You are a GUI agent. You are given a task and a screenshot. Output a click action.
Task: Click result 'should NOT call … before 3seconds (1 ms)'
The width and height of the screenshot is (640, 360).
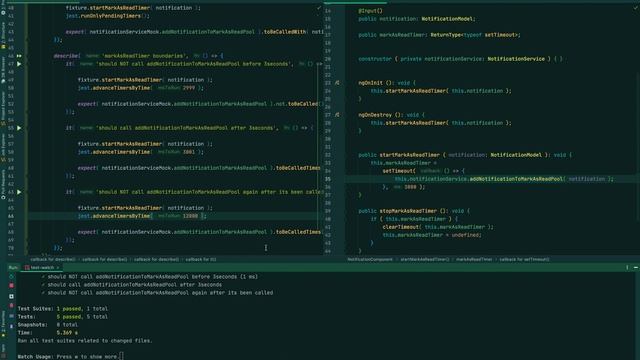pos(153,277)
